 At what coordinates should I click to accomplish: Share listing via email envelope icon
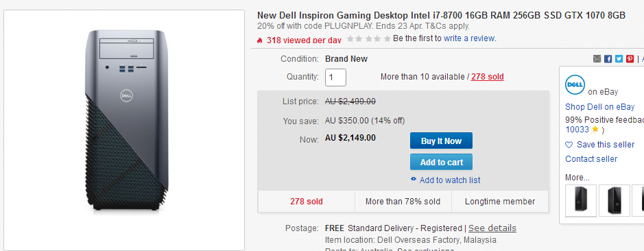pyautogui.click(x=597, y=59)
